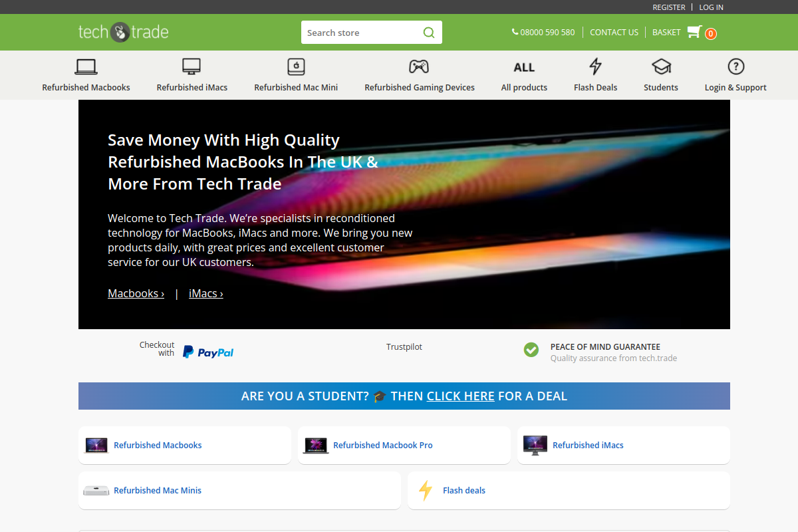
Task: Open the Refurbished Mac Mini menu label
Action: click(296, 88)
